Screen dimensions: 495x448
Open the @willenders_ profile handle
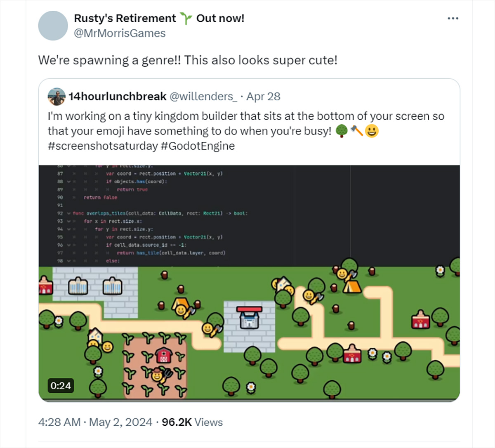203,97
